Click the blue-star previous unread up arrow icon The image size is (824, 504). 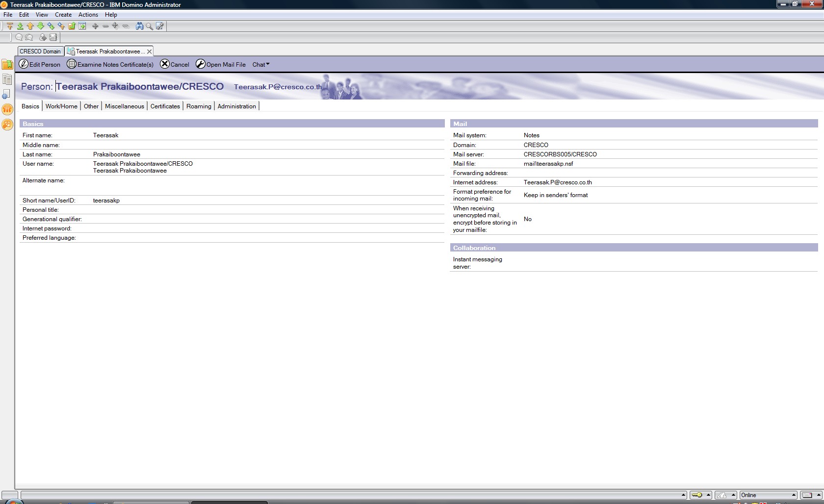[61, 26]
